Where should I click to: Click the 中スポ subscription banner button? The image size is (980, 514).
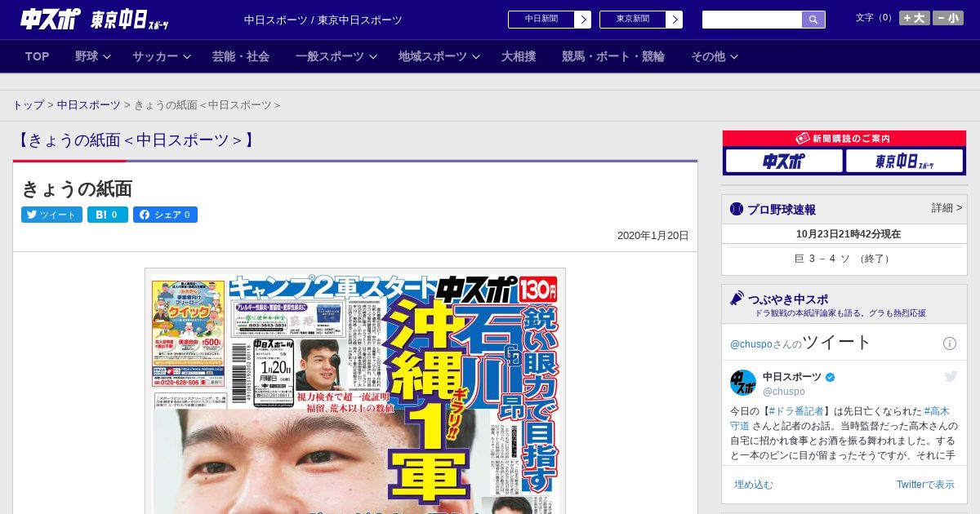click(784, 161)
